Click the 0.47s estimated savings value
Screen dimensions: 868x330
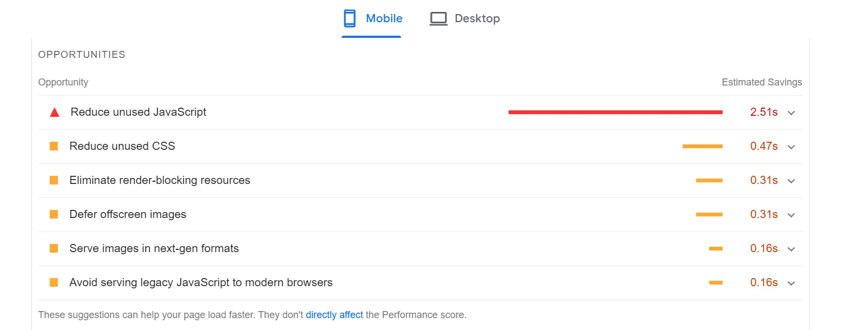pyautogui.click(x=764, y=146)
